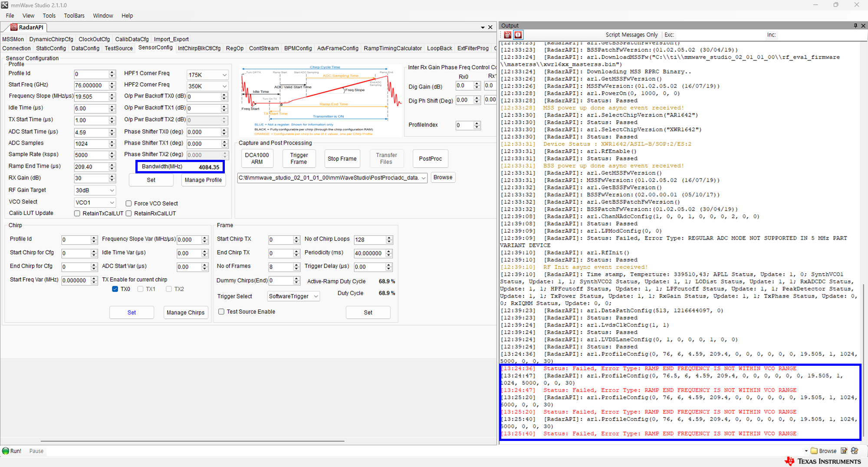Screen dimensions: 868x467
Task: Click the Manage Chirps button
Action: pyautogui.click(x=186, y=312)
